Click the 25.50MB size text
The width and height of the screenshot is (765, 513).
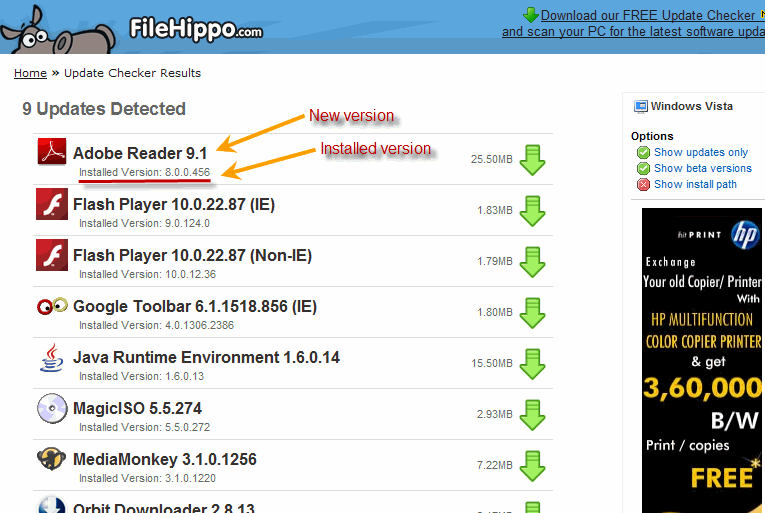[x=492, y=159]
